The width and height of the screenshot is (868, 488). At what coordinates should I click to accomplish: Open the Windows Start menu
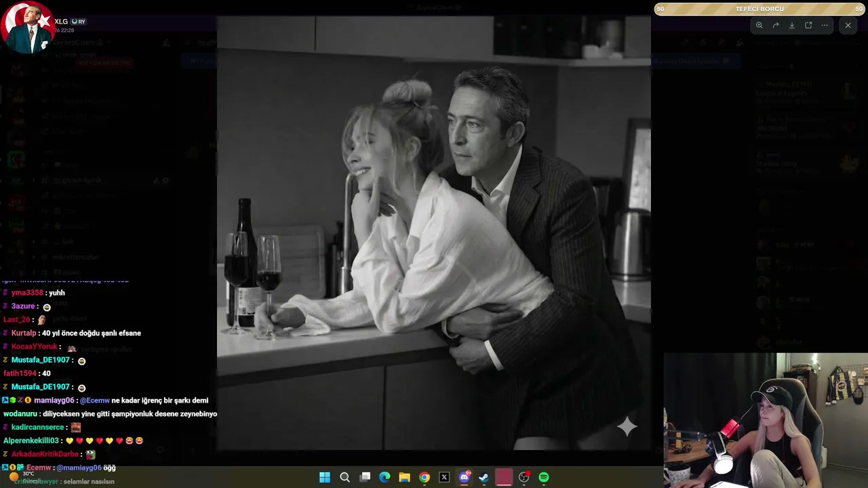click(x=325, y=477)
